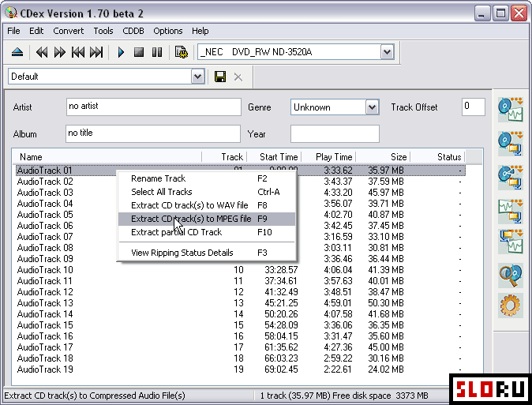Sort by the Size column header
The width and height of the screenshot is (532, 405).
coord(383,157)
